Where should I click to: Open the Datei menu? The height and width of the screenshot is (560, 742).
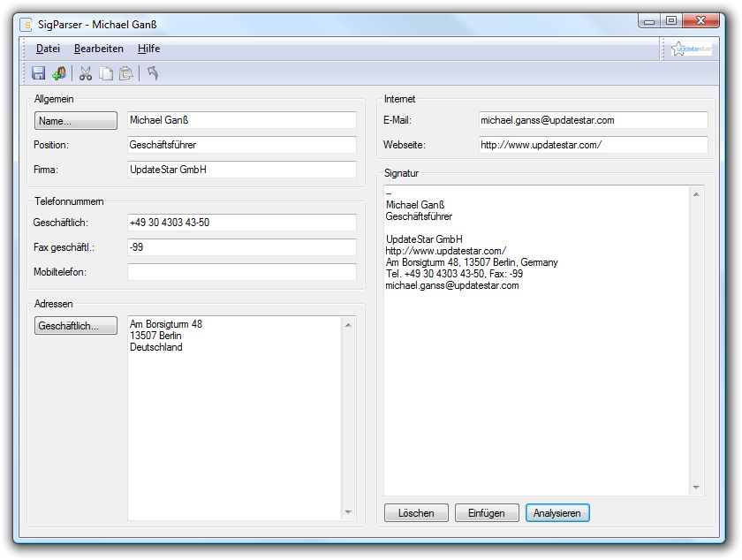(x=48, y=49)
